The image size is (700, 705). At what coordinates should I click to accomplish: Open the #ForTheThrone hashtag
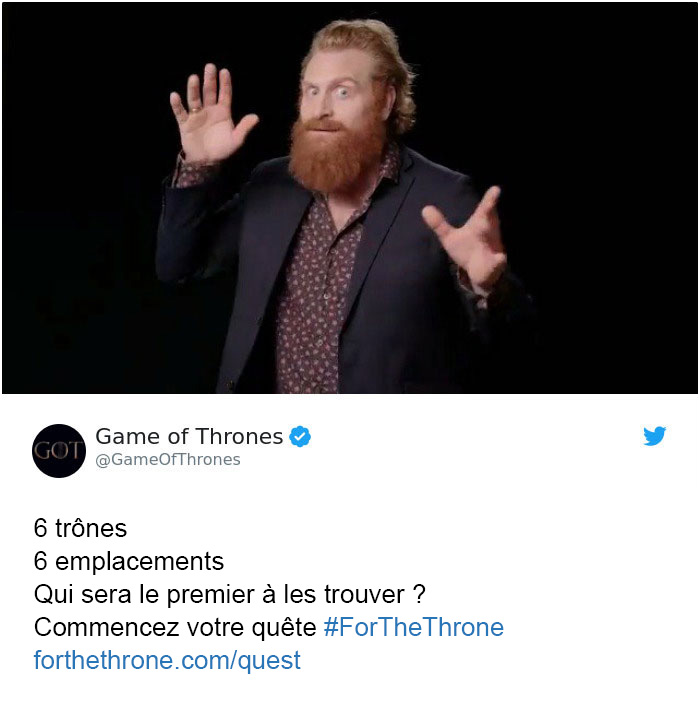click(x=414, y=627)
